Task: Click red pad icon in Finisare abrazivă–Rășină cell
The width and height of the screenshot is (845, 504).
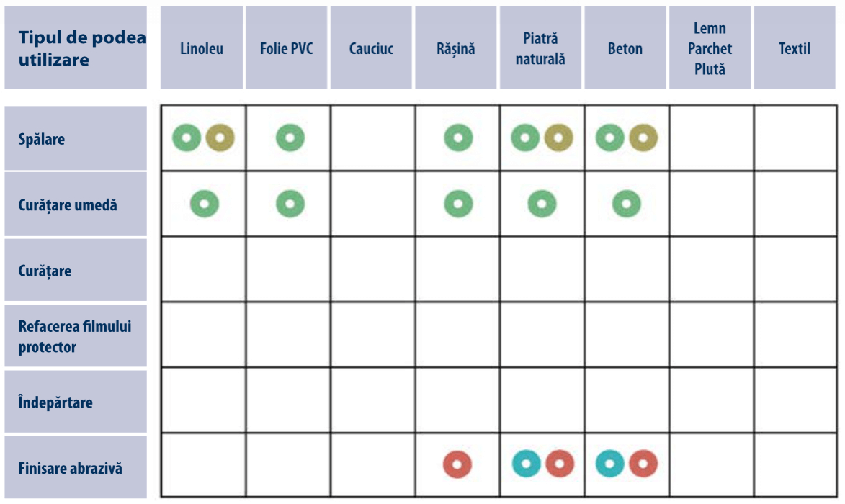Action: tap(457, 464)
